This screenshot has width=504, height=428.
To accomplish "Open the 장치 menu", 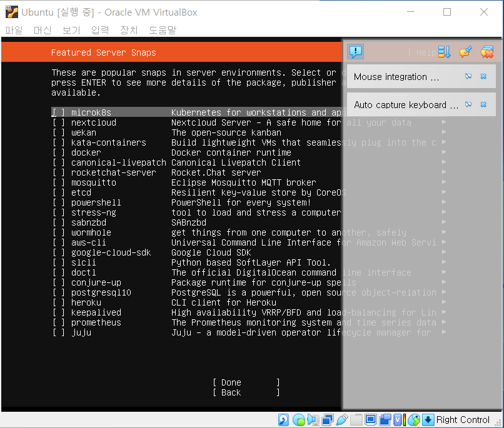I will coord(129,30).
